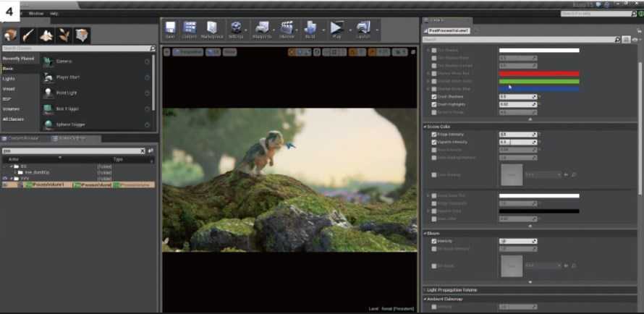
Task: Select Foliage mode leaf icon
Action: point(64,35)
